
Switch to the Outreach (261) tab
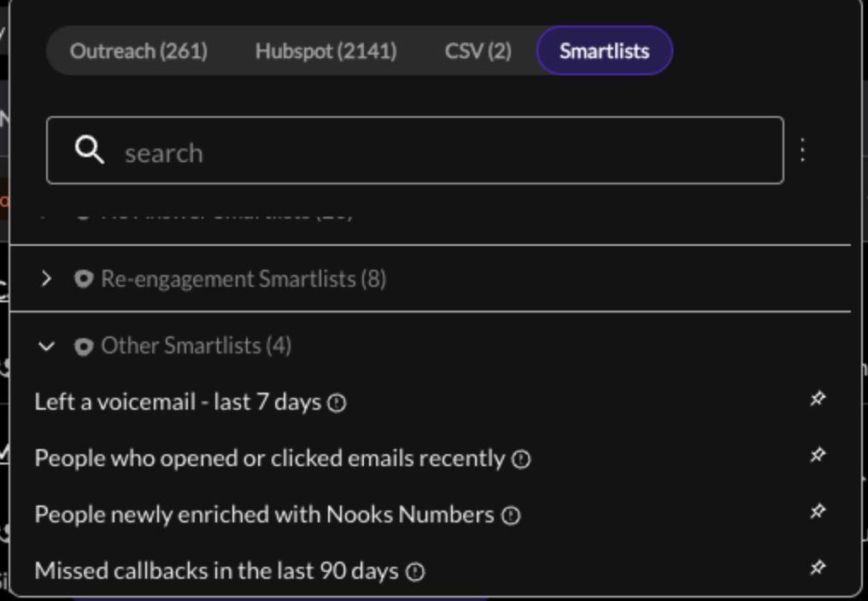(139, 51)
